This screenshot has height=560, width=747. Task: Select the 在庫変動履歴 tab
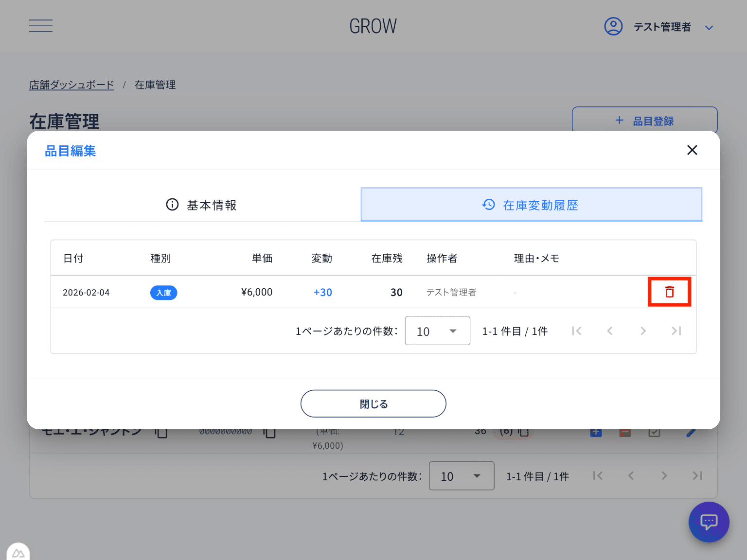[x=531, y=205]
